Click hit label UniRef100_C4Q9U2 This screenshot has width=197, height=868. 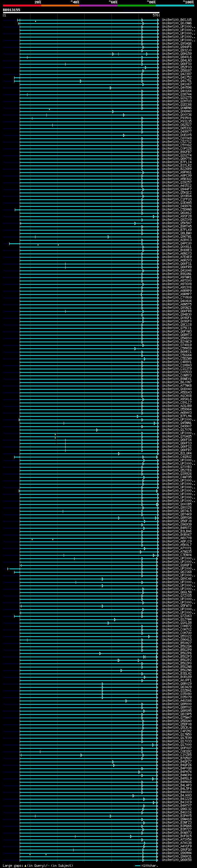pos(177,457)
